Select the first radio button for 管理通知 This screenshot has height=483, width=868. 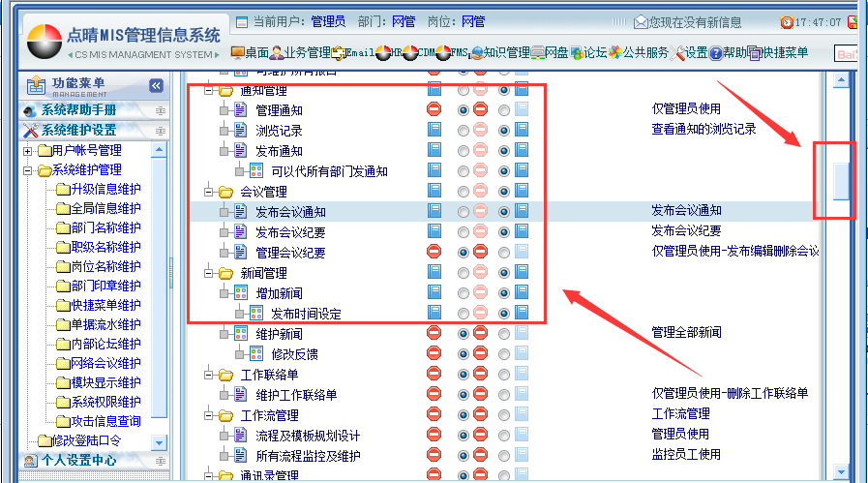(464, 110)
